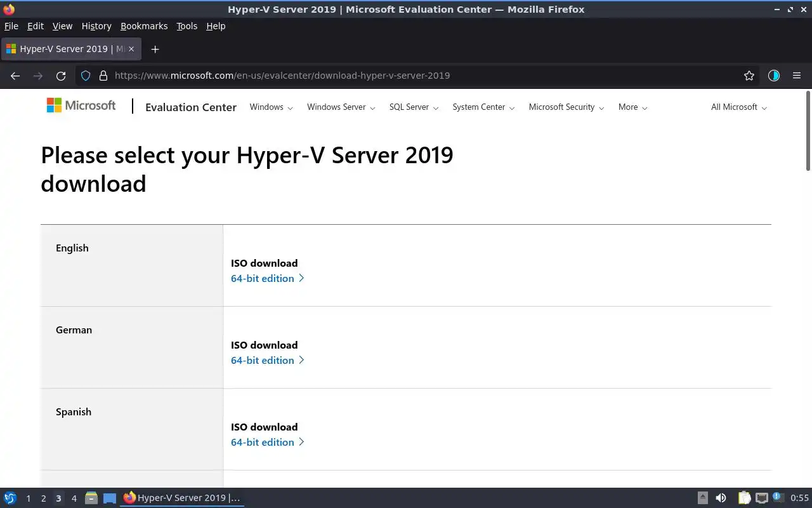Viewport: 812px width, 508px height.
Task: Open the clipboard manager tray icon
Action: [x=744, y=498]
